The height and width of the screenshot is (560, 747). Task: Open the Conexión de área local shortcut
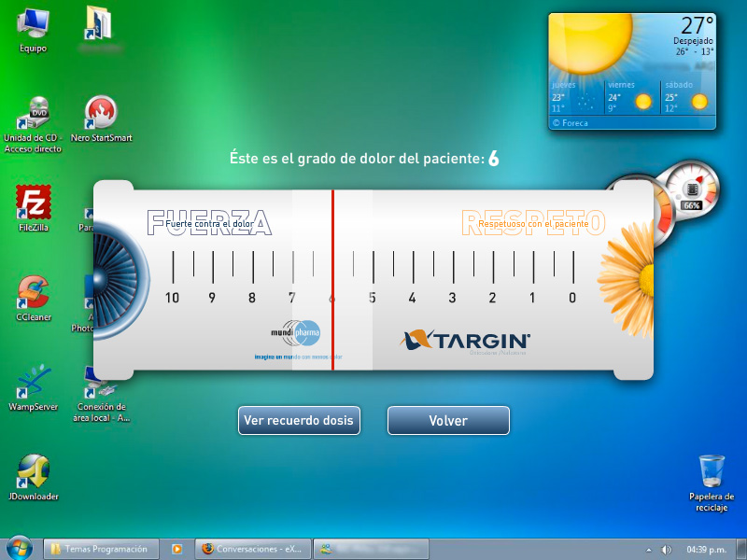pos(101,383)
